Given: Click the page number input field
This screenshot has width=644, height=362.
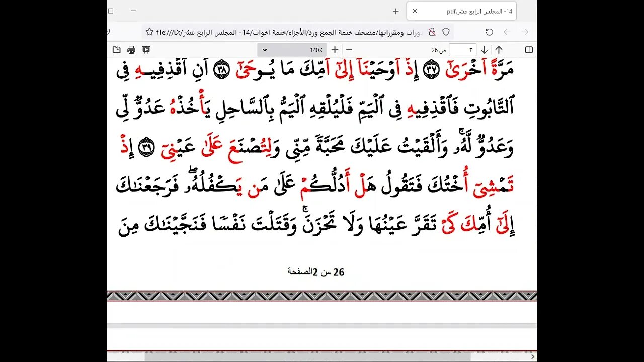Looking at the screenshot, I should point(462,50).
